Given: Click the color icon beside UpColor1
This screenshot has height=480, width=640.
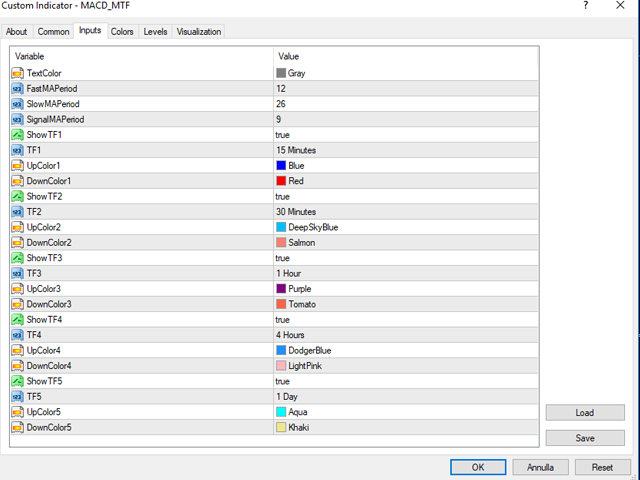Looking at the screenshot, I should [18, 166].
